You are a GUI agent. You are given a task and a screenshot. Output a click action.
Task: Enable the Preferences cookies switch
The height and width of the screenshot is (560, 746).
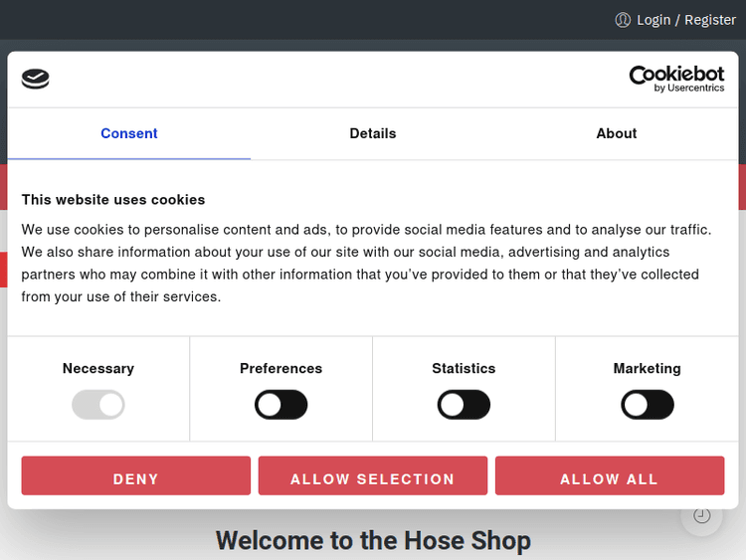[x=281, y=405]
